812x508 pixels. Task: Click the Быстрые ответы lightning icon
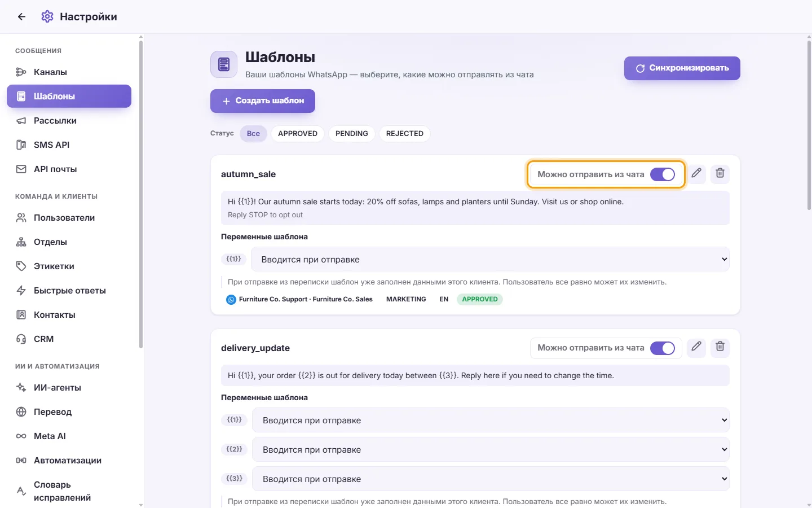[x=21, y=291]
